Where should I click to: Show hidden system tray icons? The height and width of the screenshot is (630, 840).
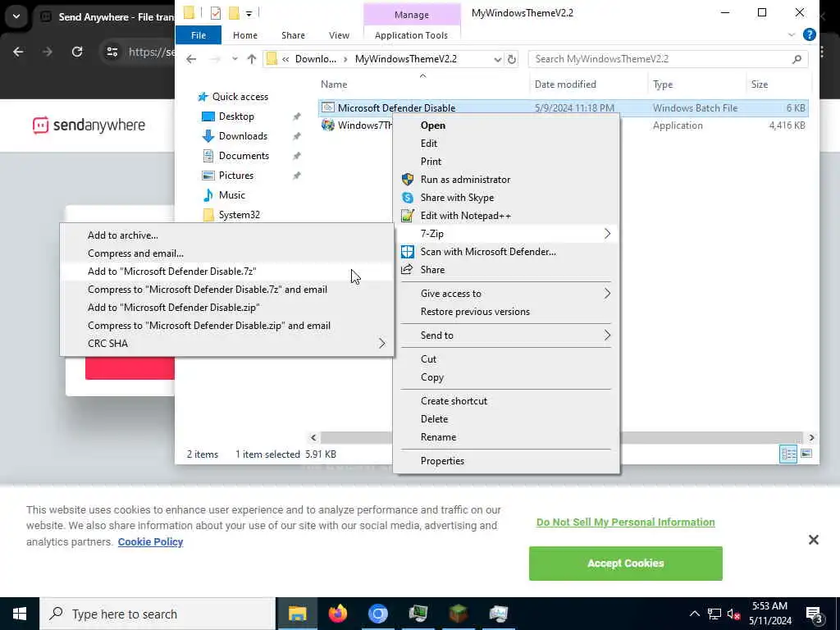point(694,614)
